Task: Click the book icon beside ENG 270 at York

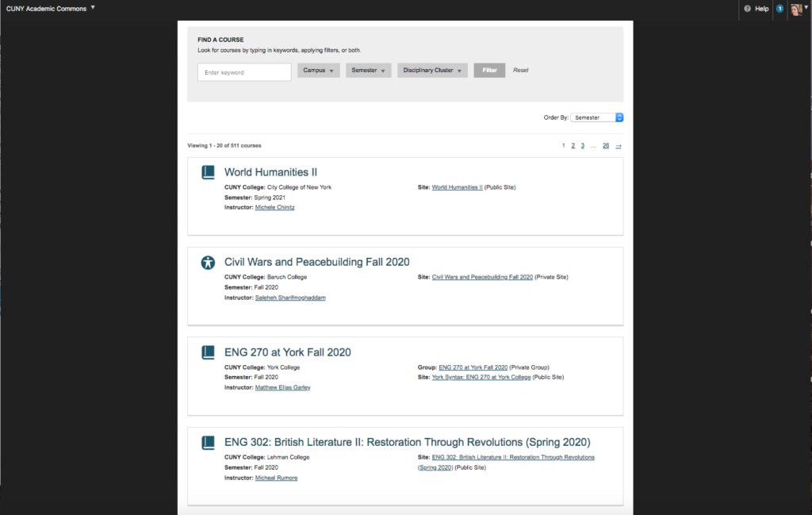Action: (x=207, y=351)
